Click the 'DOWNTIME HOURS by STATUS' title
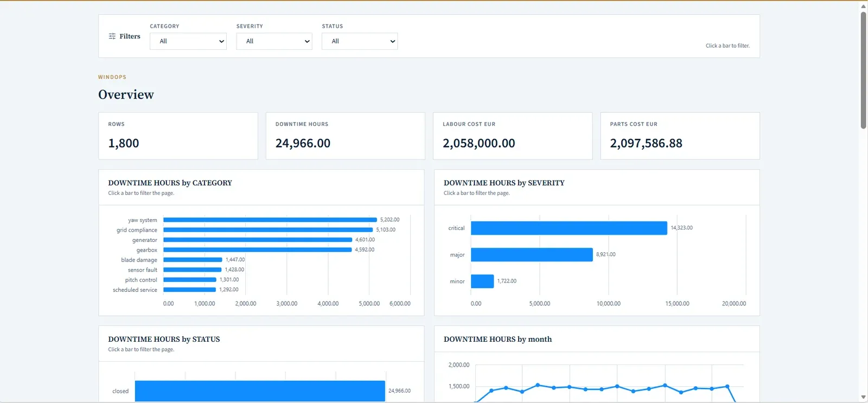 (x=164, y=339)
